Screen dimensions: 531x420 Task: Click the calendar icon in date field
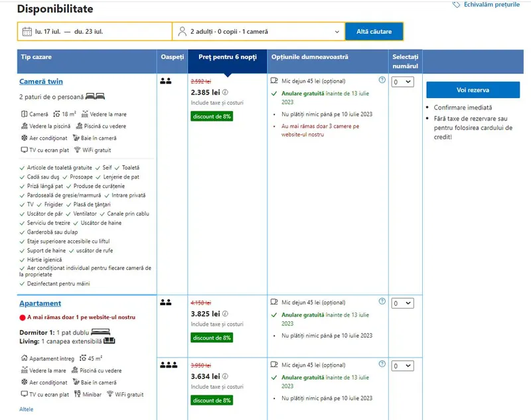[x=27, y=31]
